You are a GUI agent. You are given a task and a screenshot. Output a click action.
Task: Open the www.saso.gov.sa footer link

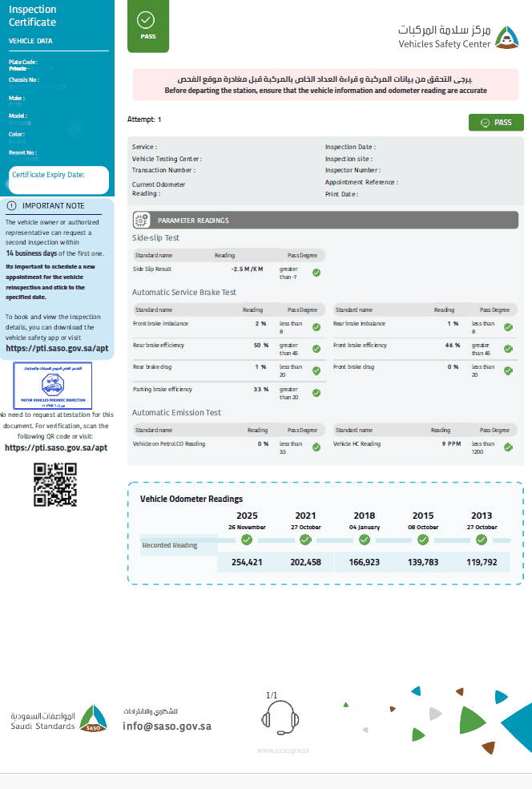tap(282, 751)
